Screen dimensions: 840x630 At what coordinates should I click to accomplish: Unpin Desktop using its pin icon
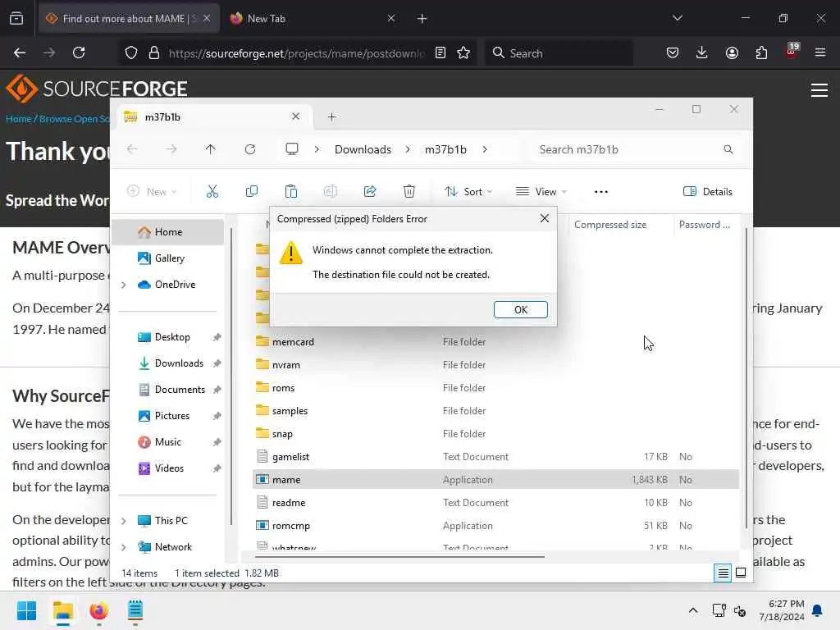tap(217, 337)
